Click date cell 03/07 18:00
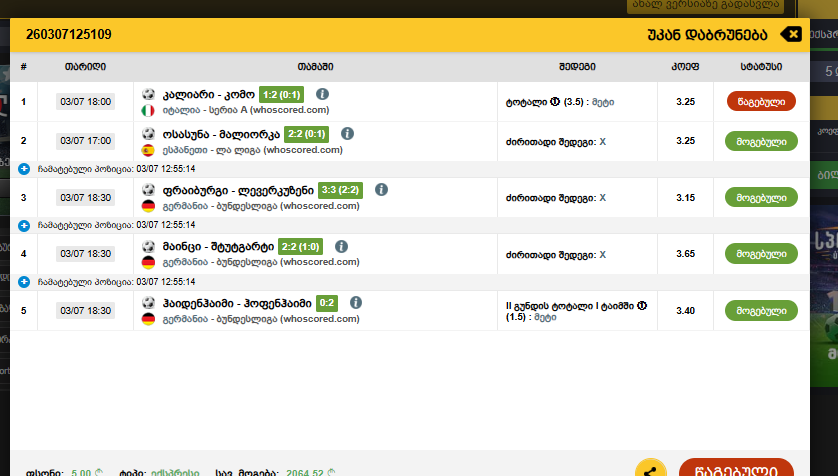 (86, 102)
